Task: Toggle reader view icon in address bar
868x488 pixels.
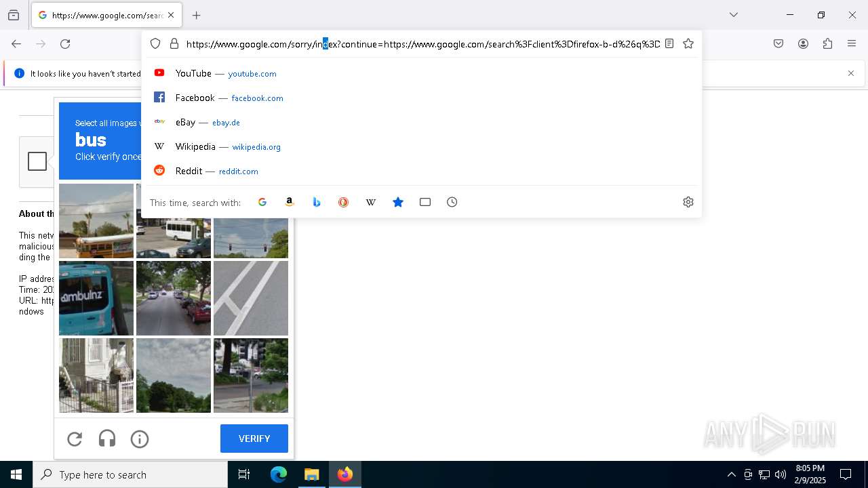Action: 669,44
